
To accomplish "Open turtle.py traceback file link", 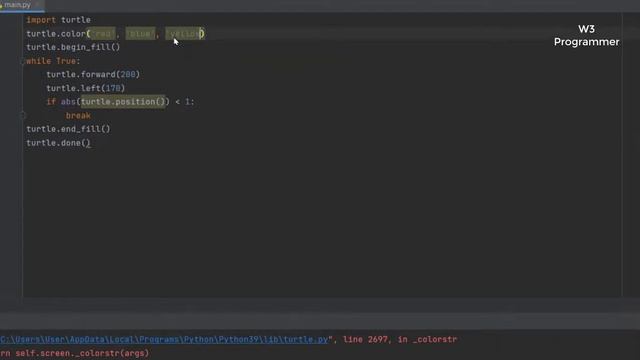I will tap(164, 340).
